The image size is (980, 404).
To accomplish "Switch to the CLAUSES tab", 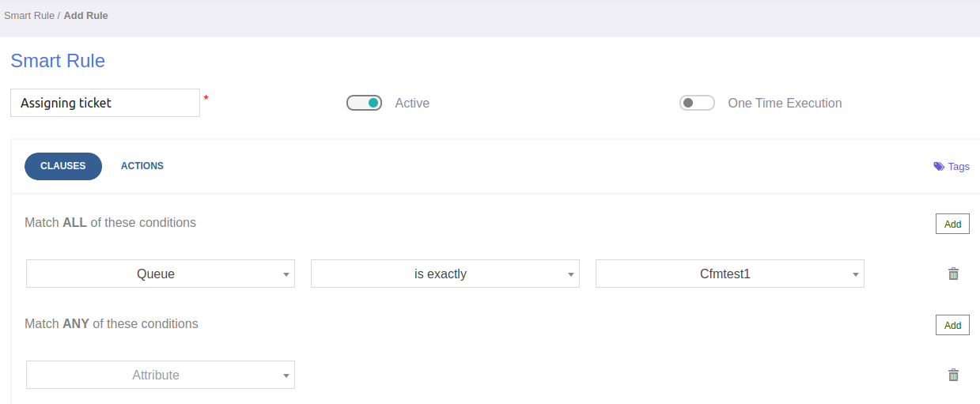I will (x=63, y=166).
